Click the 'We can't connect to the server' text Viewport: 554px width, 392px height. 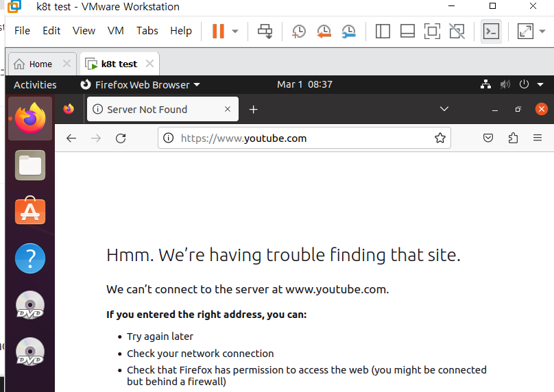(248, 290)
